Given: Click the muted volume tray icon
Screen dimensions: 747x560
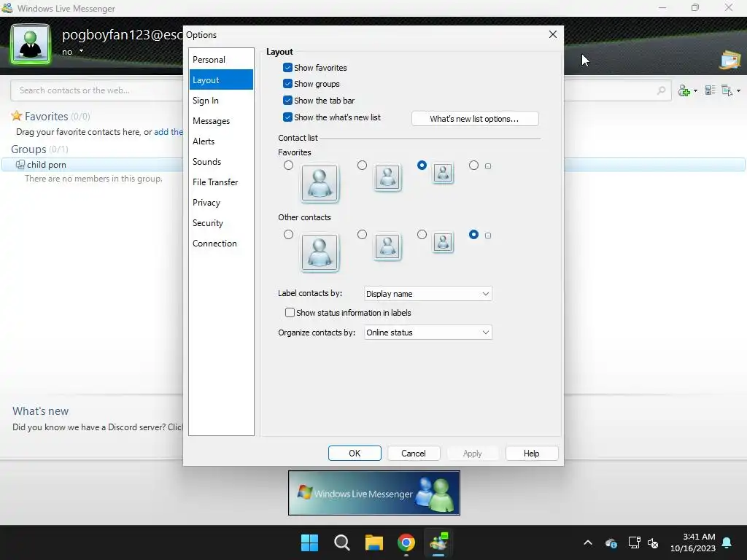Looking at the screenshot, I should tap(653, 542).
